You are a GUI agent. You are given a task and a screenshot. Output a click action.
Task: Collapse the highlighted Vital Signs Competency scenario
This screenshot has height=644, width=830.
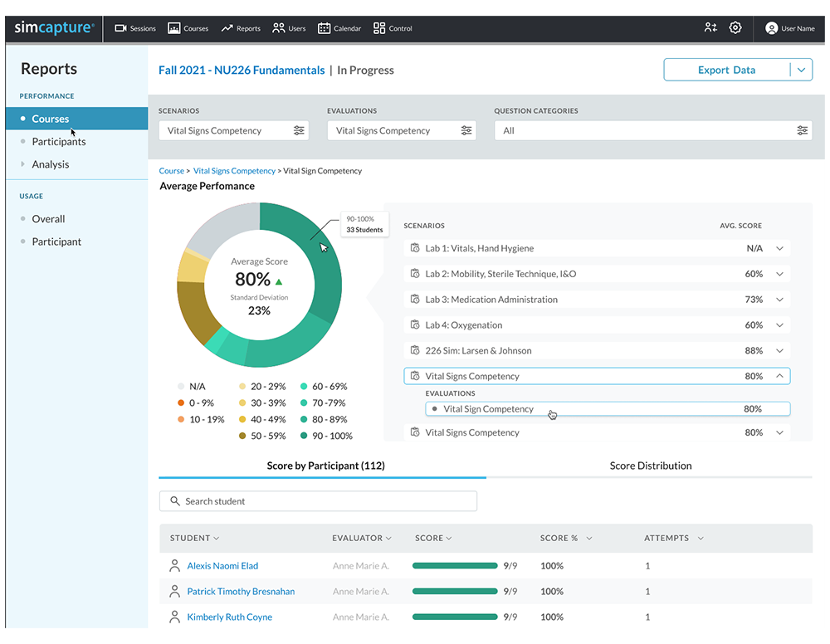click(x=779, y=375)
